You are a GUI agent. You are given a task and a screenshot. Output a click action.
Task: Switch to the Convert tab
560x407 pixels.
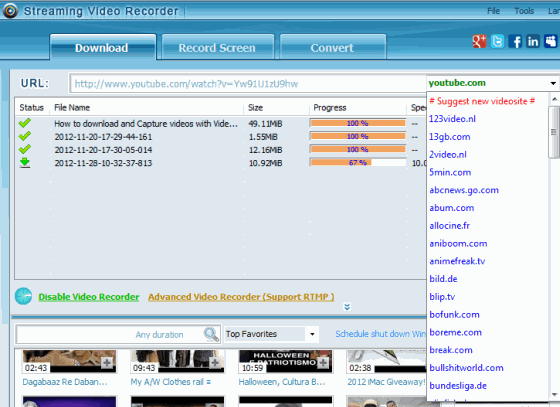click(333, 47)
